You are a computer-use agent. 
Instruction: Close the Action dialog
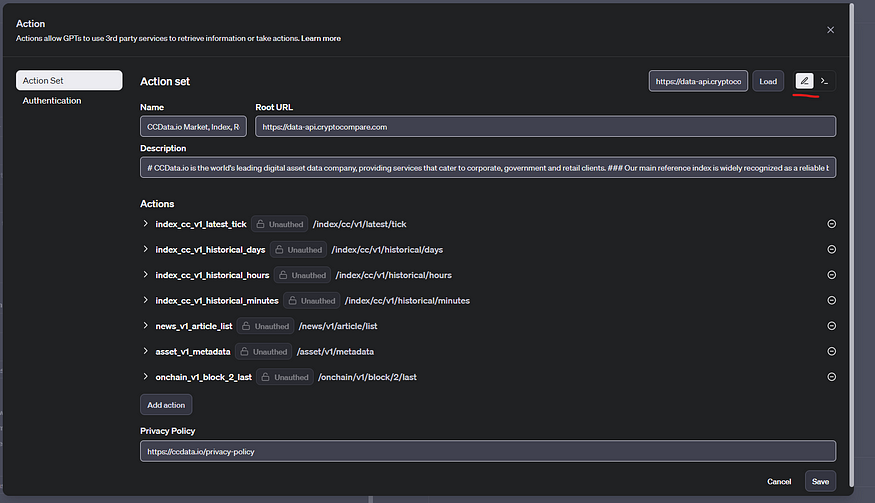(x=830, y=30)
